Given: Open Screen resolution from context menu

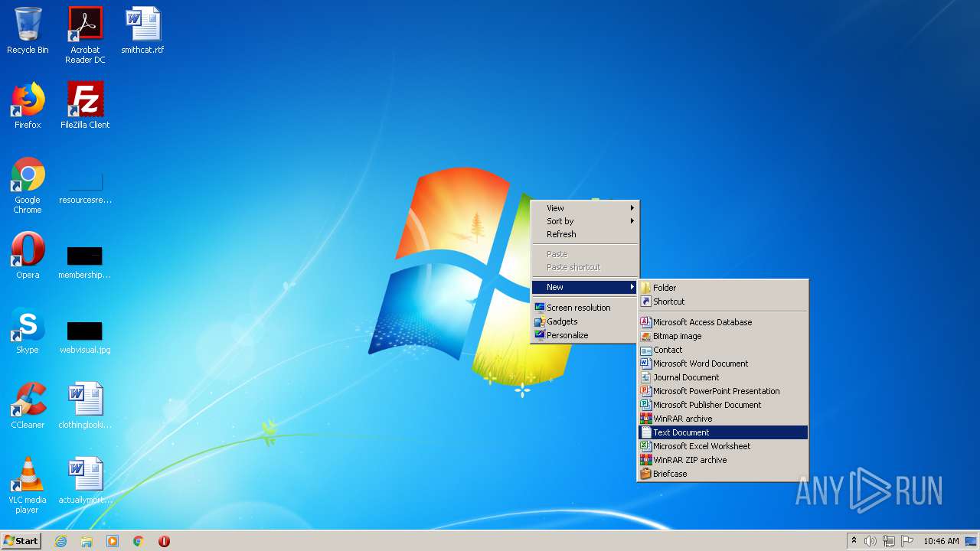Looking at the screenshot, I should (x=585, y=308).
